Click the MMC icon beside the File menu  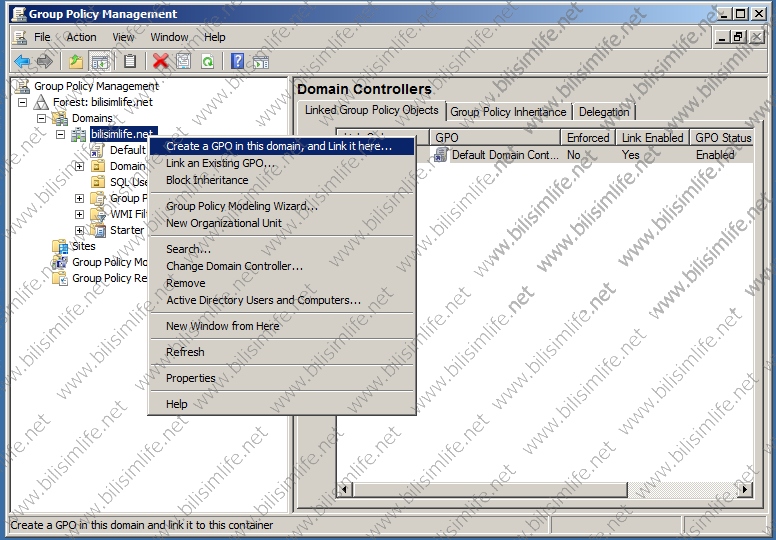point(20,37)
